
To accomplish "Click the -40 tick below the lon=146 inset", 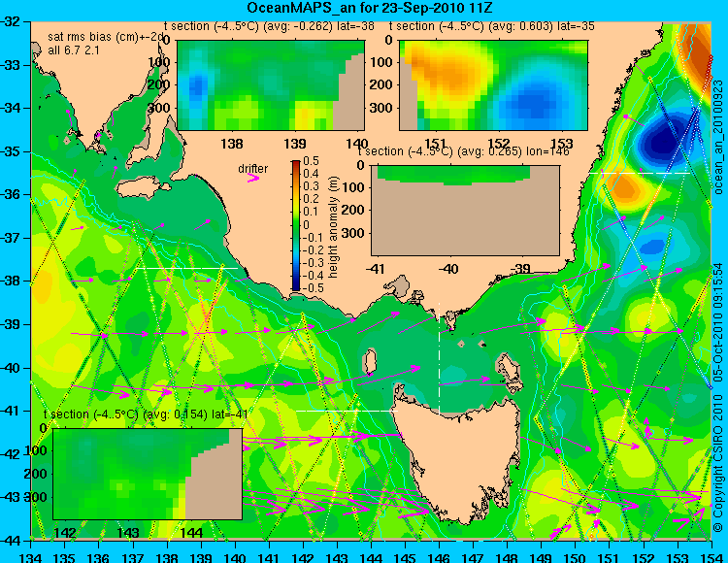I will tap(448, 269).
